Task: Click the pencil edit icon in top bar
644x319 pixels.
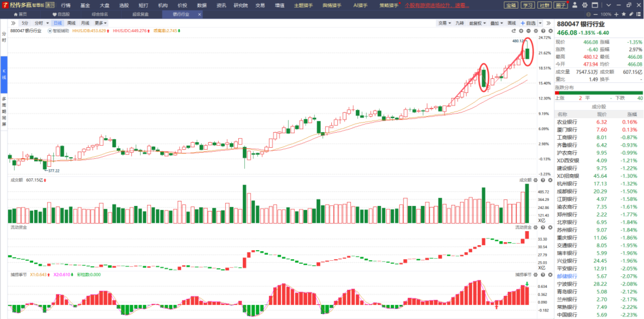Action: (632, 15)
